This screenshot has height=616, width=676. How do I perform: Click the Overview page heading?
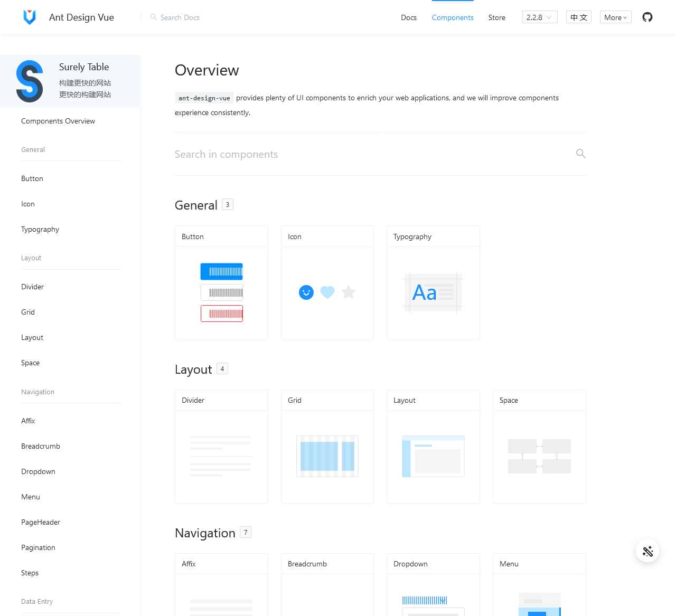point(207,70)
